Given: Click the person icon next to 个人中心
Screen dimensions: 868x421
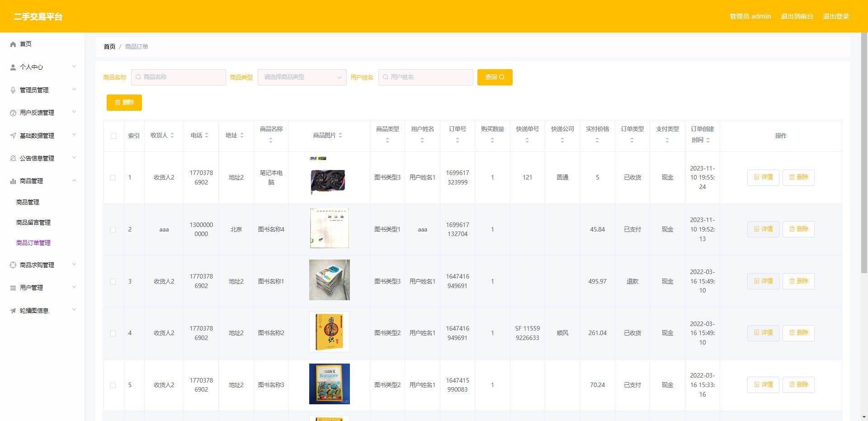Looking at the screenshot, I should [x=13, y=67].
